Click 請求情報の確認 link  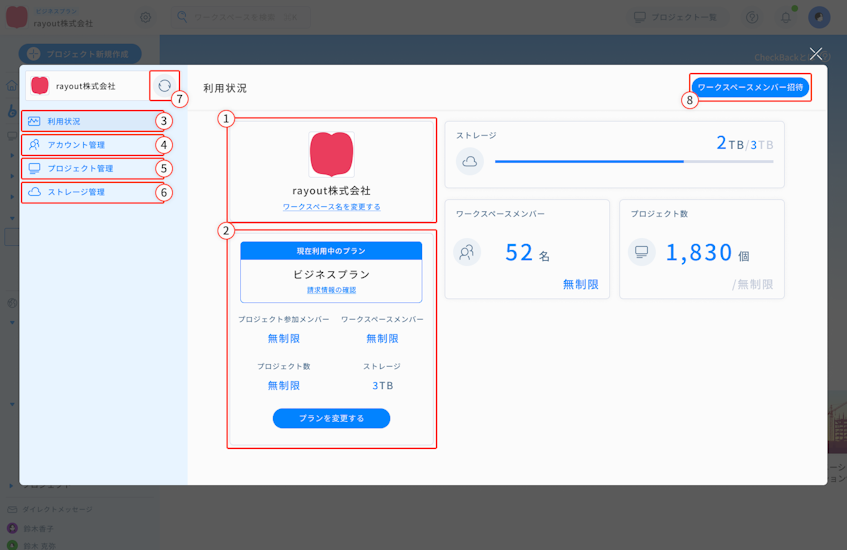tap(332, 290)
